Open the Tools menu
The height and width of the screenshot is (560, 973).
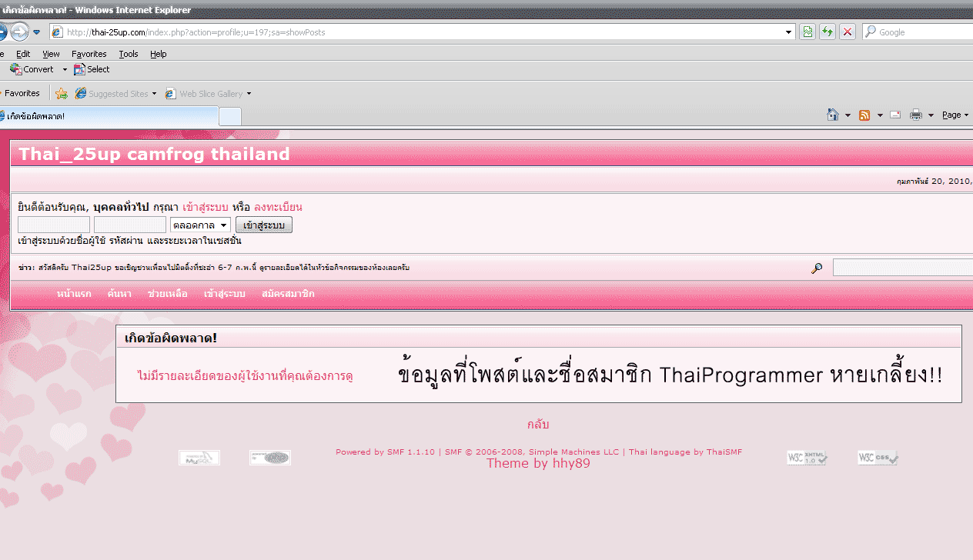point(129,54)
